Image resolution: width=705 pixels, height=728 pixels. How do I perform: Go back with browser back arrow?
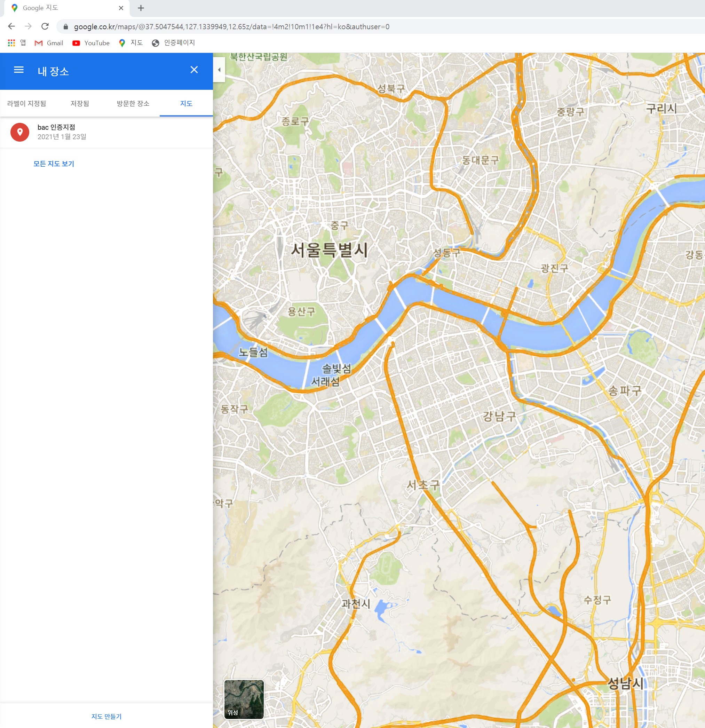[11, 26]
